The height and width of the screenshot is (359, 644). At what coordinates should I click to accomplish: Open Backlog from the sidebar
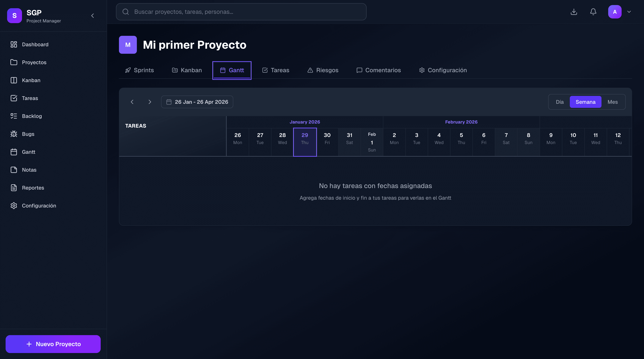click(32, 116)
